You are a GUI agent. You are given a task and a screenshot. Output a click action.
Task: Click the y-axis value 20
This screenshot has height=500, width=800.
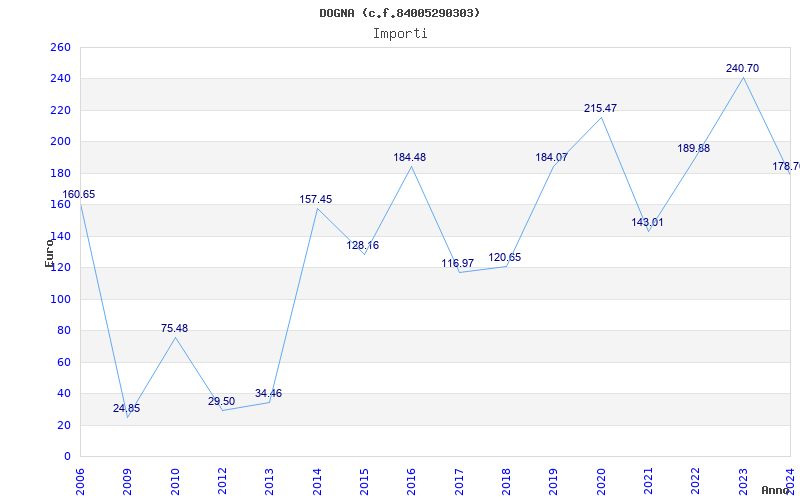(x=63, y=425)
